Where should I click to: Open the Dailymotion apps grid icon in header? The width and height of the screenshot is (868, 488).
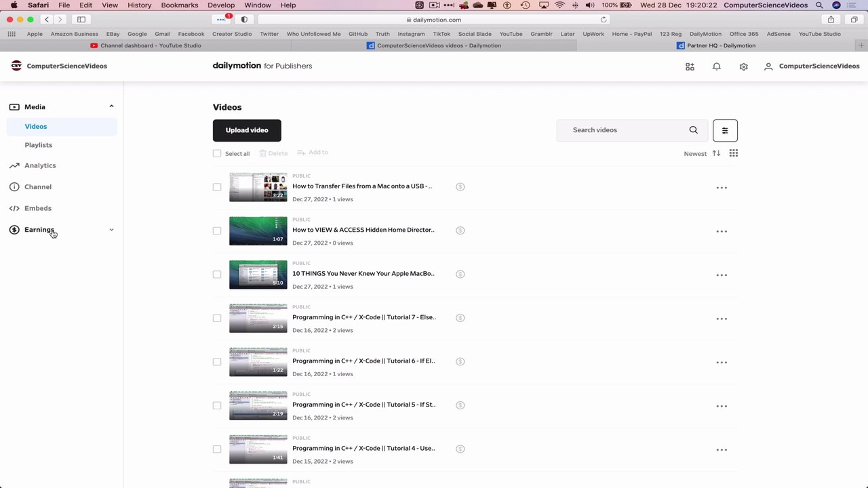[690, 66]
